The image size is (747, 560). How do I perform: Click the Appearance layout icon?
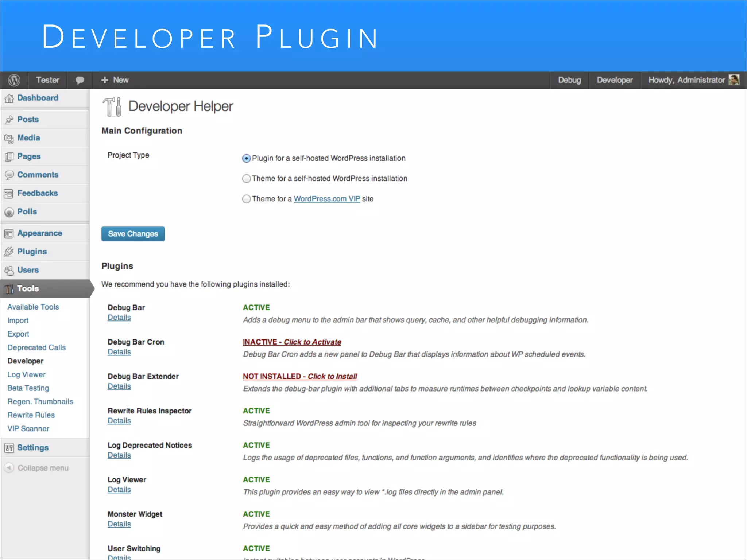click(x=9, y=234)
